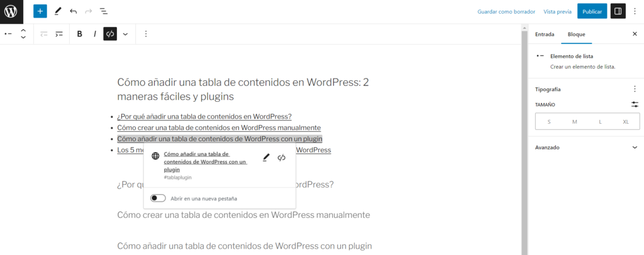Open more rich text controls dropdown

(x=126, y=34)
